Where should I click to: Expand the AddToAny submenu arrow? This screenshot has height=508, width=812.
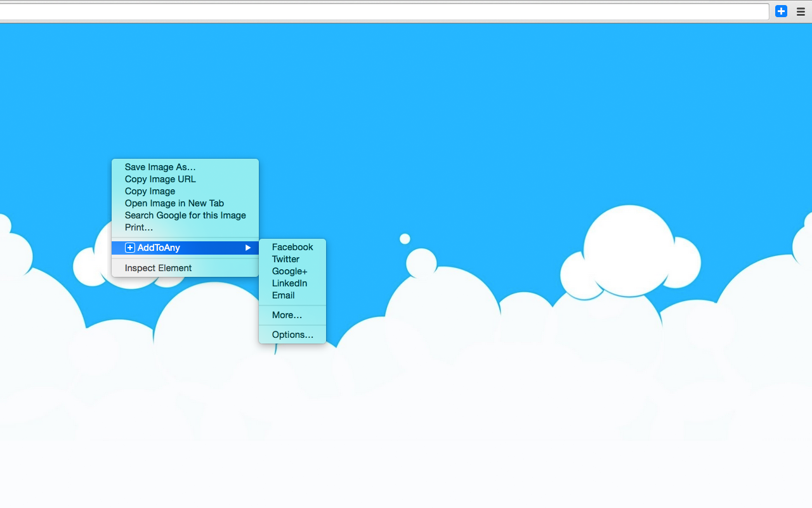[x=247, y=248]
